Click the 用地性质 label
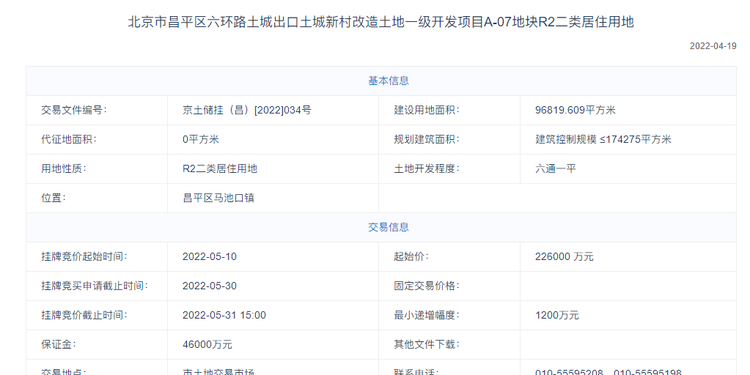The image size is (750, 375). (64, 169)
